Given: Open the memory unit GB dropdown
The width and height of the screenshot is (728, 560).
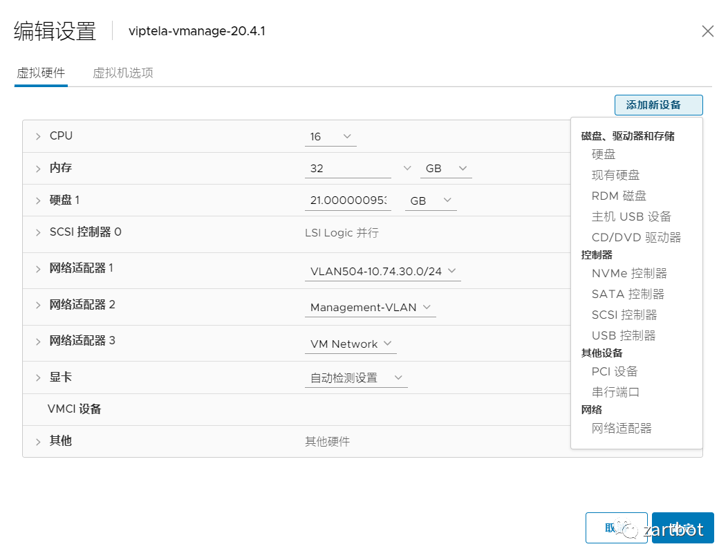Looking at the screenshot, I should [446, 169].
